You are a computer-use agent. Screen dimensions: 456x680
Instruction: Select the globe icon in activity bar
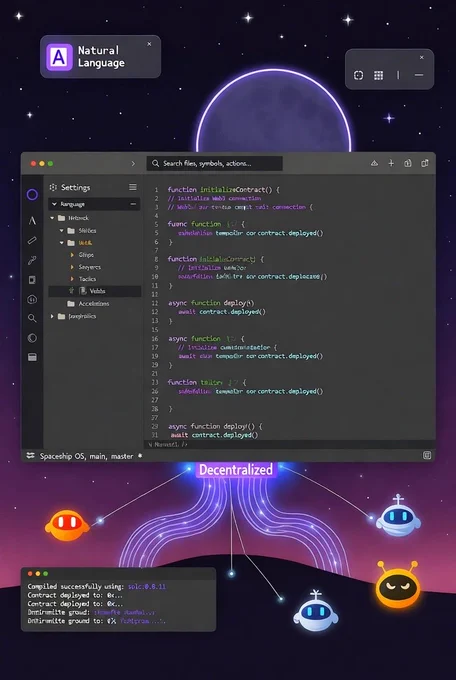(32, 338)
